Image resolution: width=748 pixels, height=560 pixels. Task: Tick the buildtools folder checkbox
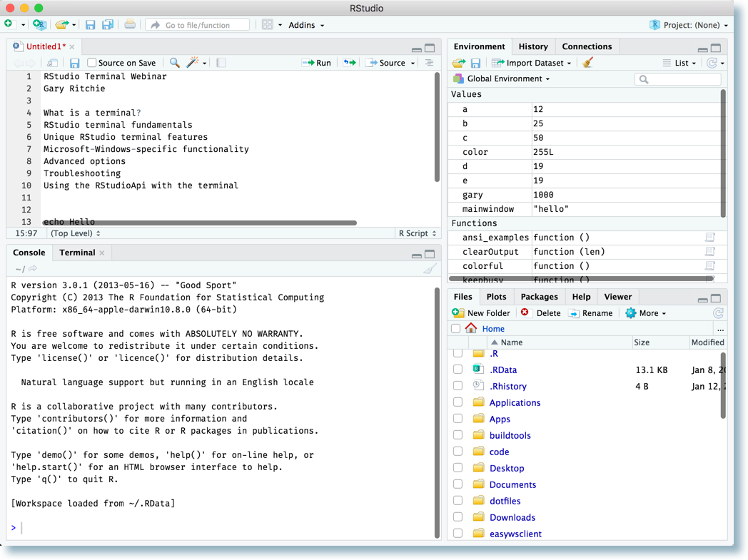pos(458,435)
